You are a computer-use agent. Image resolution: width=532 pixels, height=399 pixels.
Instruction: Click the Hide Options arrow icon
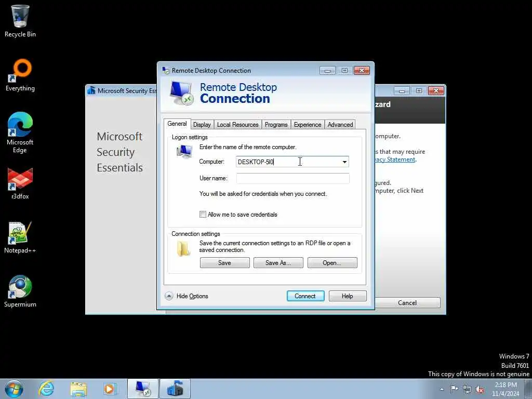click(169, 296)
